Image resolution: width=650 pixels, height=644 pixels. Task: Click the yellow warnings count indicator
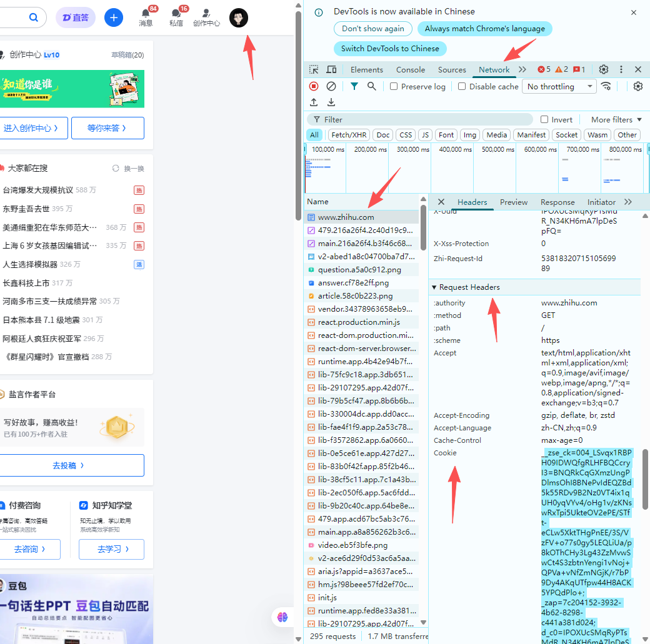click(561, 69)
